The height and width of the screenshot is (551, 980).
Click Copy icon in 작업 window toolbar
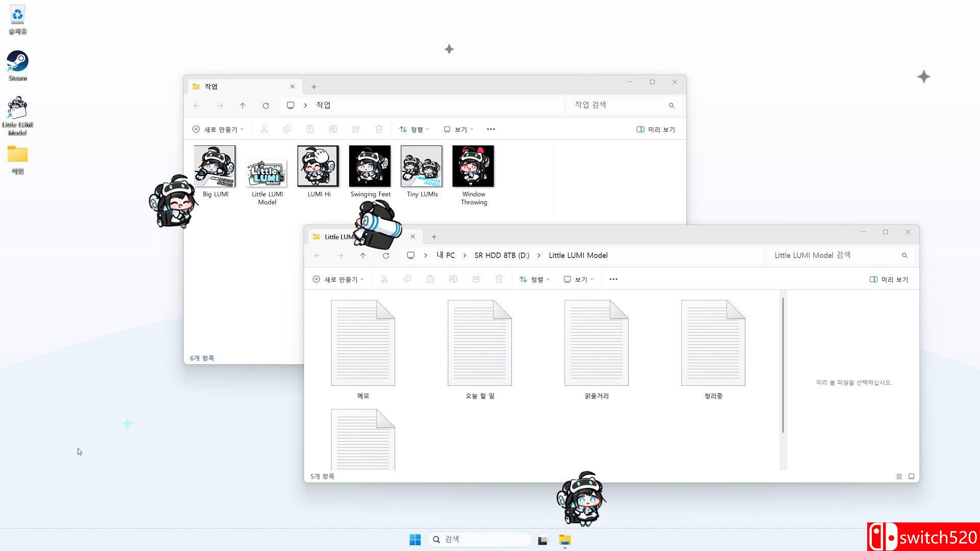point(287,129)
